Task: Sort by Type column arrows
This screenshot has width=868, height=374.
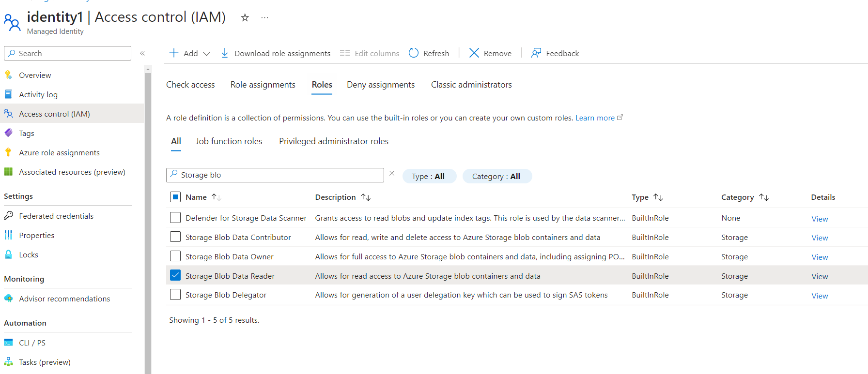Action: 658,197
